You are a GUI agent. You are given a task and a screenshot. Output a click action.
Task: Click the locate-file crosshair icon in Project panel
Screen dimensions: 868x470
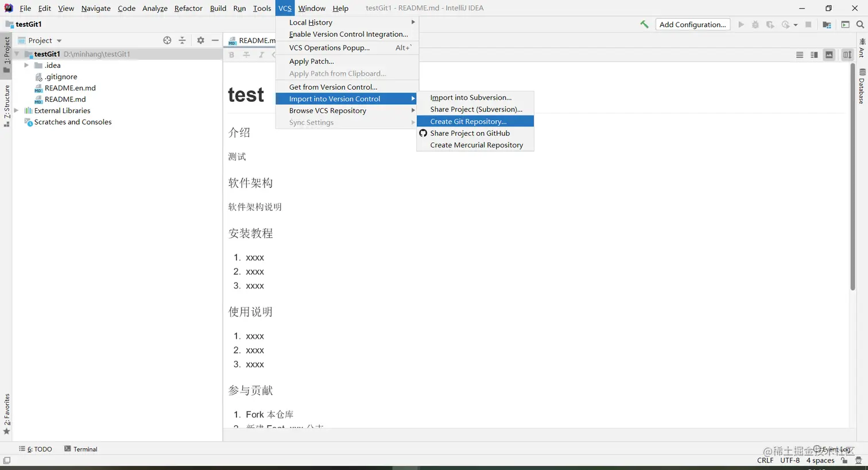167,40
